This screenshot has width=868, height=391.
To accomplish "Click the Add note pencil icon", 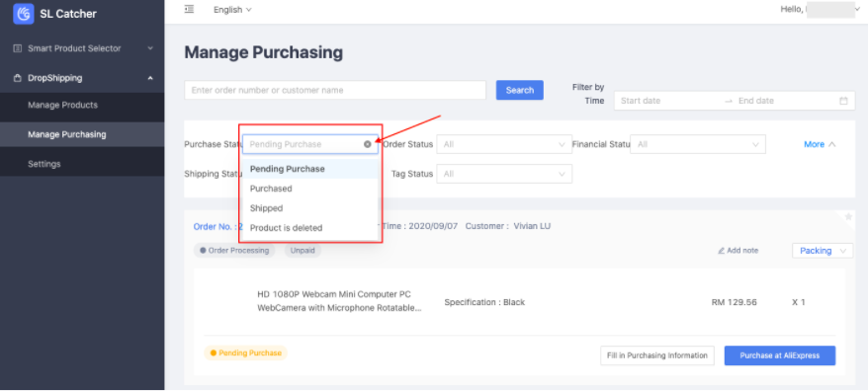I will [722, 251].
